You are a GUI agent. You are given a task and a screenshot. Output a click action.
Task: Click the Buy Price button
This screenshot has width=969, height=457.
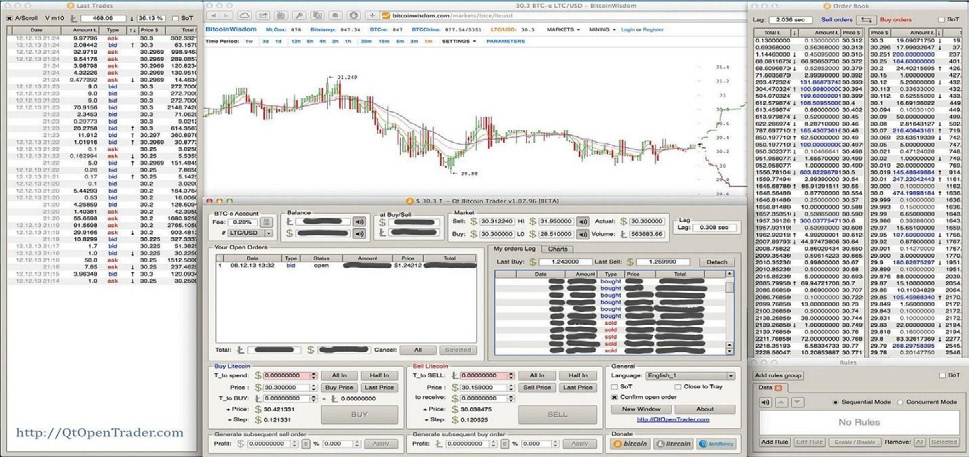pos(339,387)
